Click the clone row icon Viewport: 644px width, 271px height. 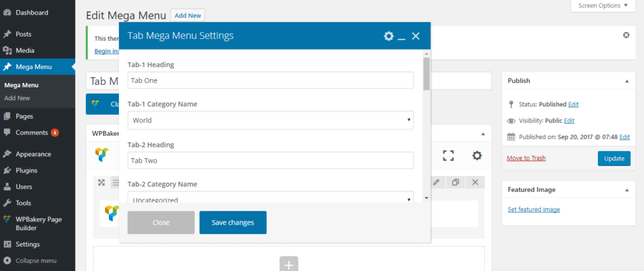tap(455, 182)
